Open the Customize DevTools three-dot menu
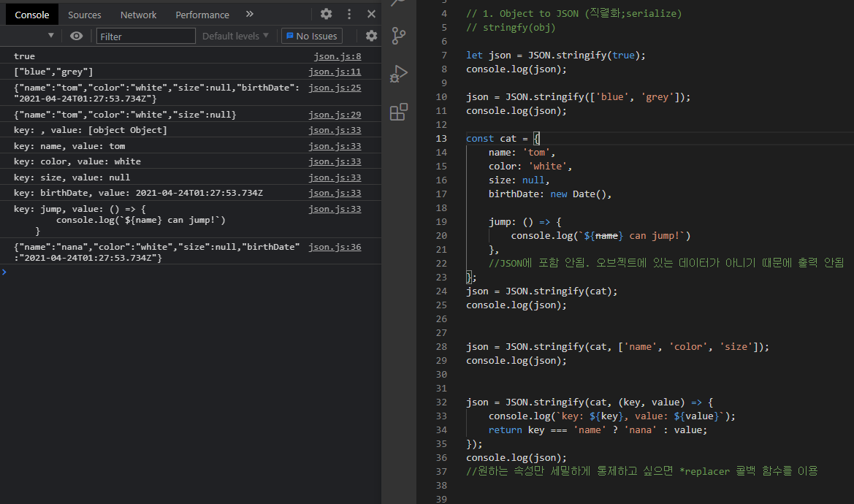Screen dimensions: 854x504 click(348, 14)
